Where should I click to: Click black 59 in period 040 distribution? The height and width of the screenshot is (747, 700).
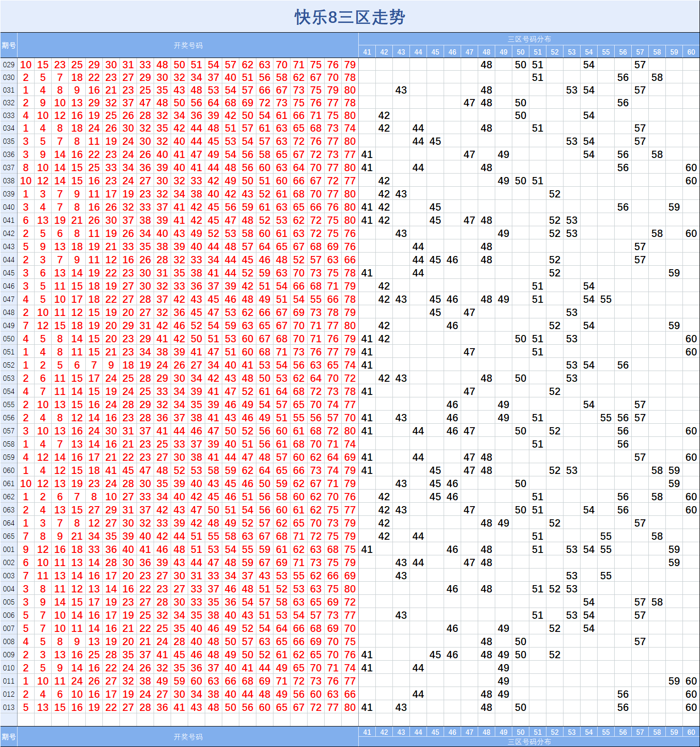point(674,207)
